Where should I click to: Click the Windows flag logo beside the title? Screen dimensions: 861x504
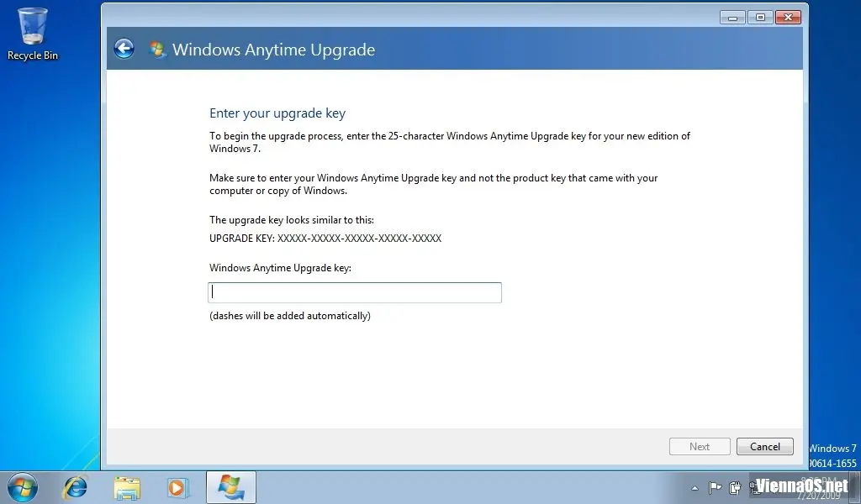[x=157, y=50]
